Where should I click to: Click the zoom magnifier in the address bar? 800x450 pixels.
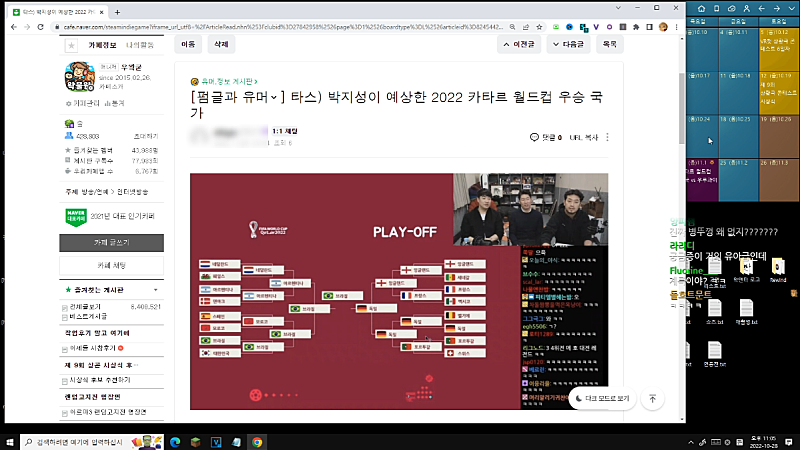[513, 27]
